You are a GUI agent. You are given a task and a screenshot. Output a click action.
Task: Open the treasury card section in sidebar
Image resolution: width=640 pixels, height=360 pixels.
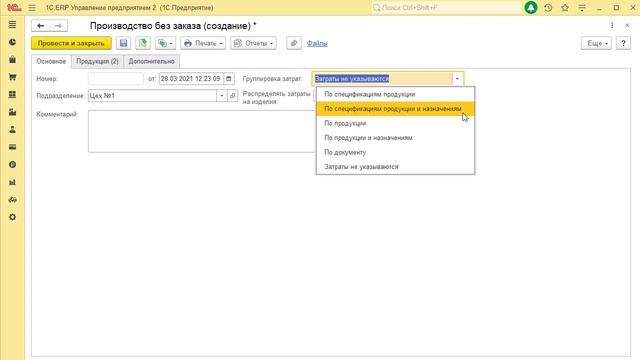pos(12,147)
